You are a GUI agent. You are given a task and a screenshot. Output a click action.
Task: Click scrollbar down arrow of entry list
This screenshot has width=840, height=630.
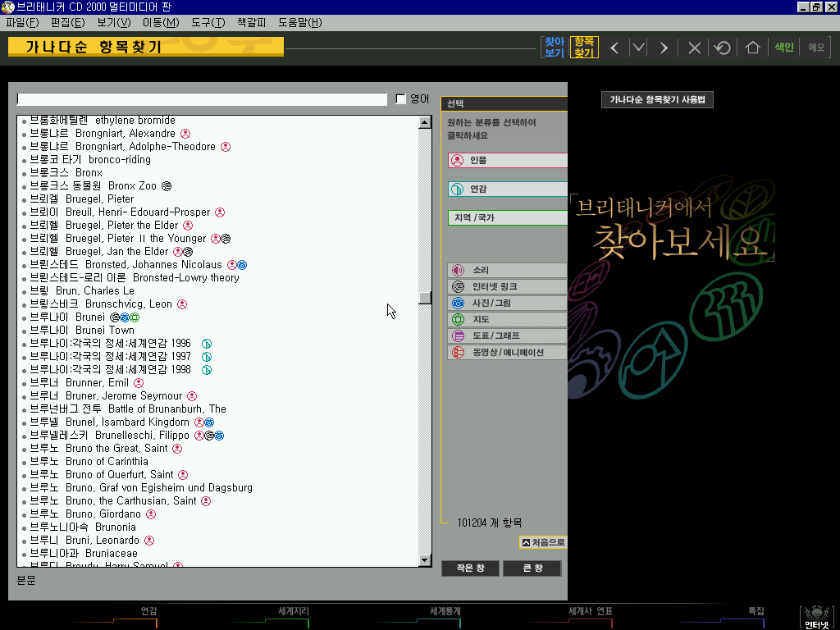point(425,560)
